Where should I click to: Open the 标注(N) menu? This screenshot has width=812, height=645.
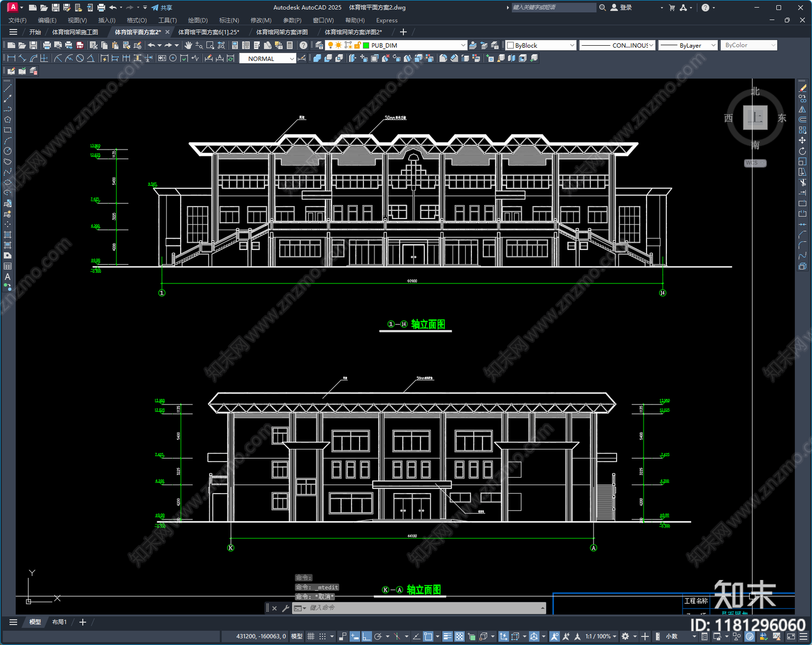229,20
